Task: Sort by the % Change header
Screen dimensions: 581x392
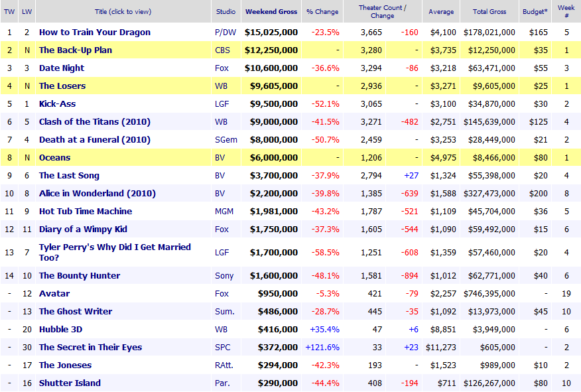Action: [322, 11]
